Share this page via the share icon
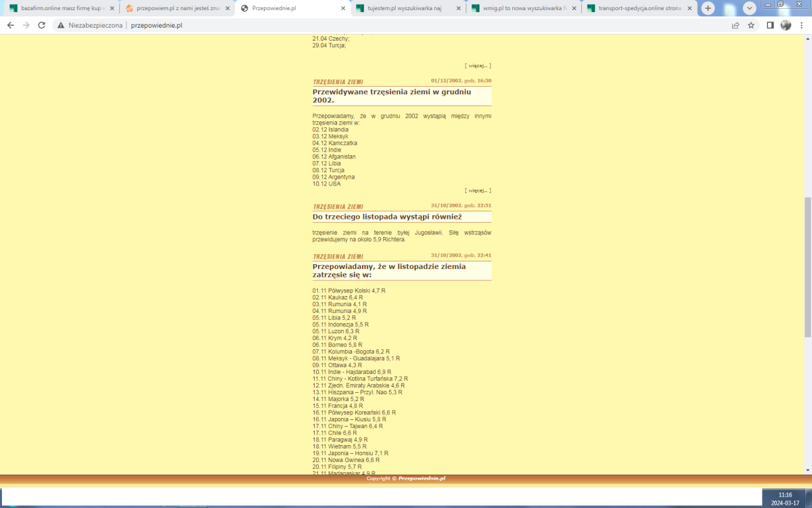This screenshot has width=812, height=508. [x=736, y=25]
